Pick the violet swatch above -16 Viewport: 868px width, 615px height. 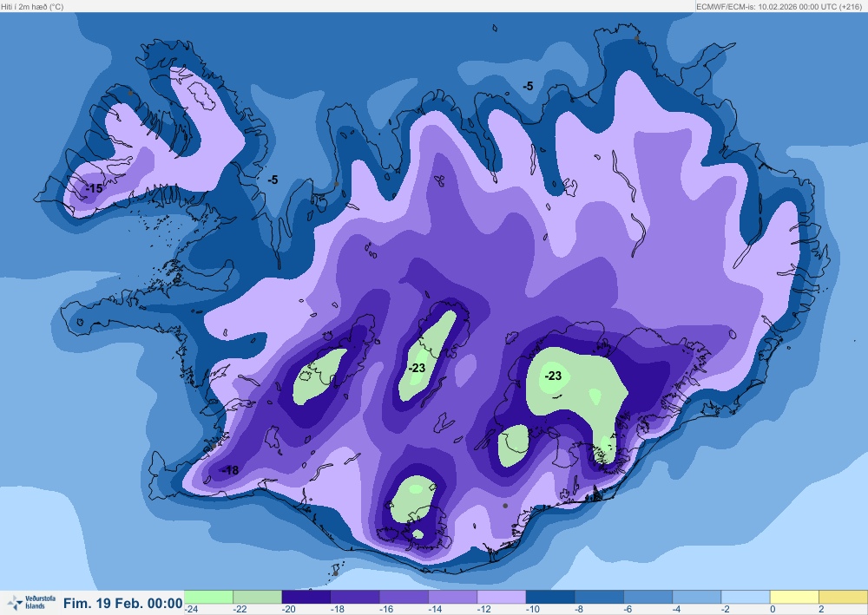click(404, 597)
